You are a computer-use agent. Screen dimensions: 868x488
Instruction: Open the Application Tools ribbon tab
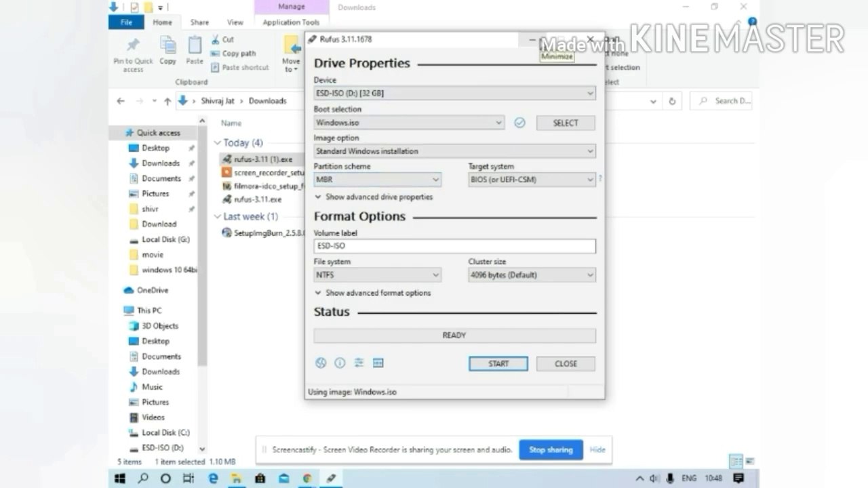point(291,22)
